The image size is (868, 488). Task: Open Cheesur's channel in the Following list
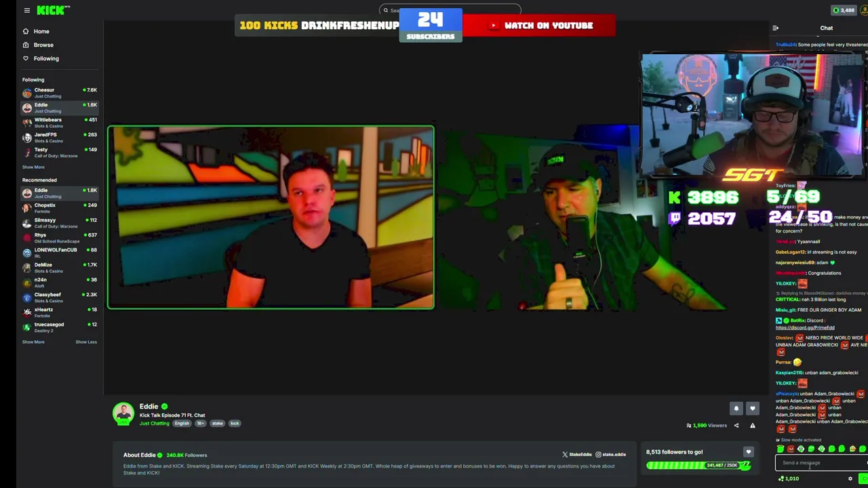pyautogui.click(x=60, y=93)
